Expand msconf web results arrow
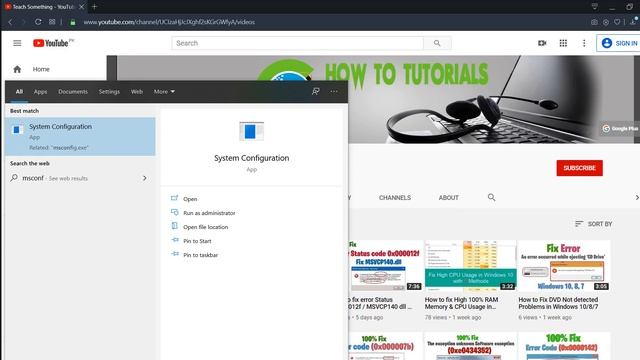 144,178
